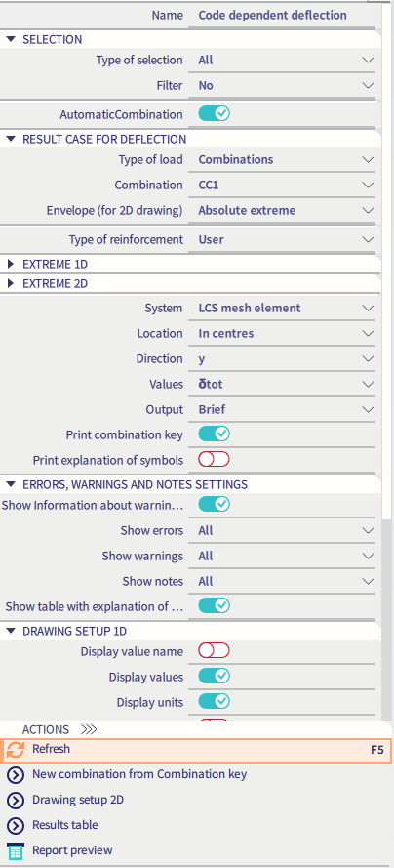Click the Name field Code dependent deflection
This screenshot has width=394, height=868.
coord(282,15)
